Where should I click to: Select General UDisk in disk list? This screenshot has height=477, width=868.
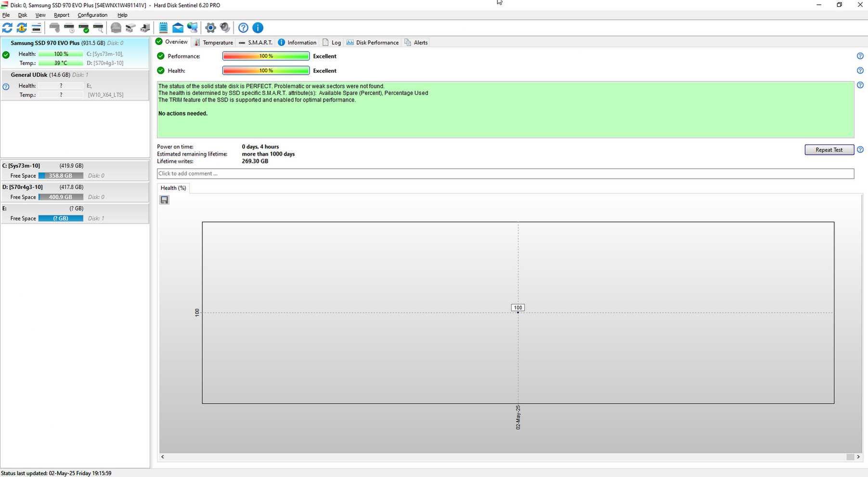(x=76, y=85)
